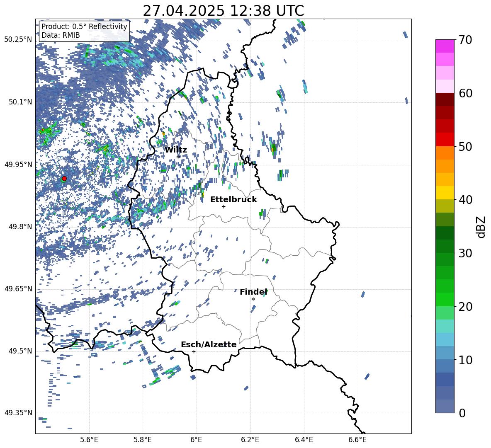Click the bright green colorbar segment above 20
This screenshot has height=448, width=491.
445,299
